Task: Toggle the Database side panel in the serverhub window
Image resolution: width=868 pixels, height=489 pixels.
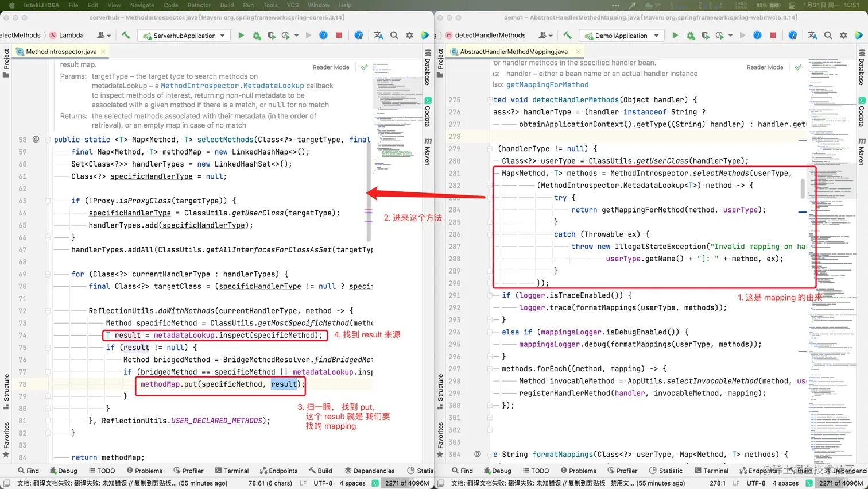Action: [x=428, y=68]
